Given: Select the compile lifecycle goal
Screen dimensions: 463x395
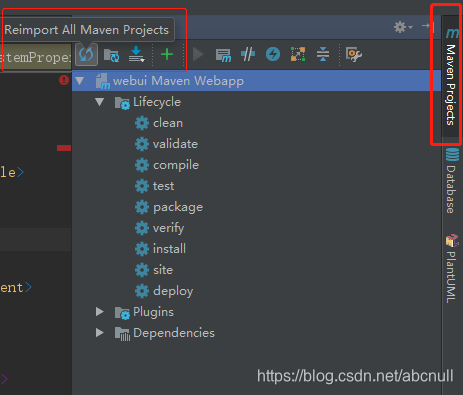Looking at the screenshot, I should point(167,165).
